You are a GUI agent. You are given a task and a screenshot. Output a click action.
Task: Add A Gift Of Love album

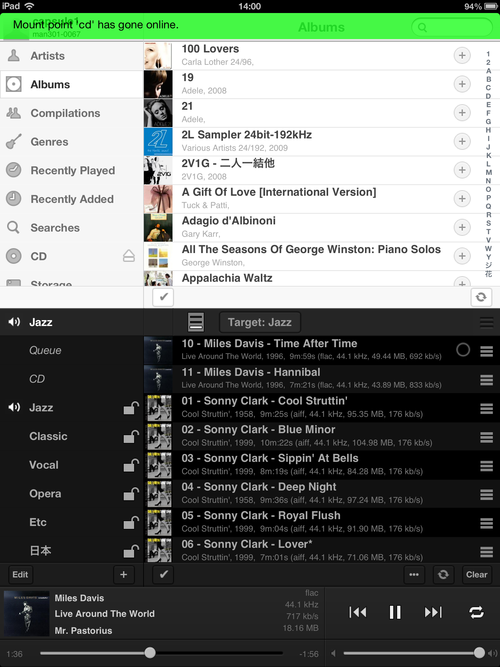coord(462,199)
